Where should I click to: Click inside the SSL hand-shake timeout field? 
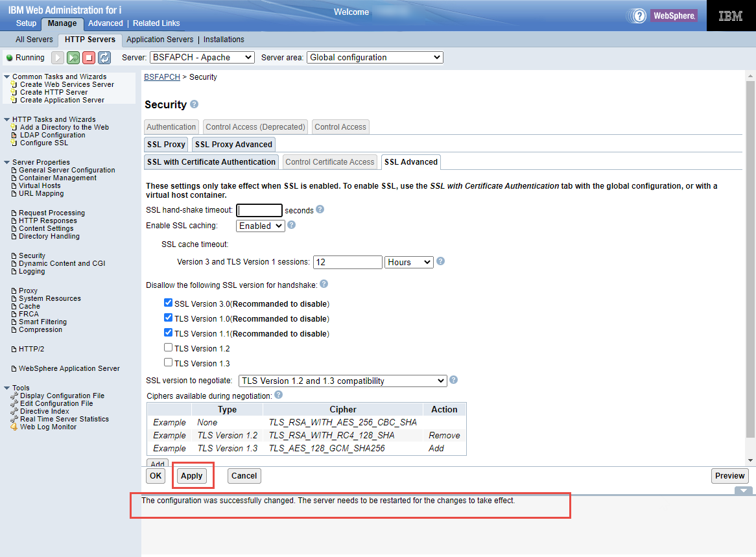[x=259, y=211]
